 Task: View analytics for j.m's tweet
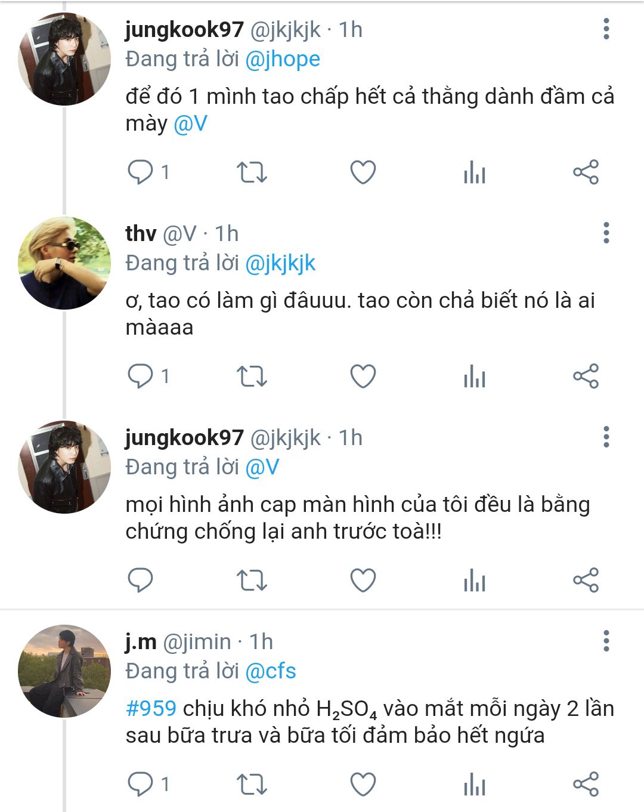click(475, 785)
